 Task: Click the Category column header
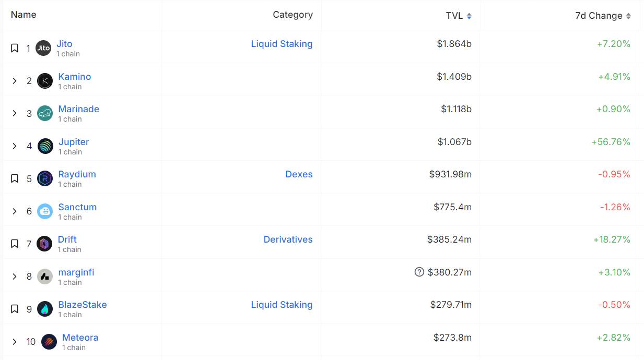tap(293, 15)
